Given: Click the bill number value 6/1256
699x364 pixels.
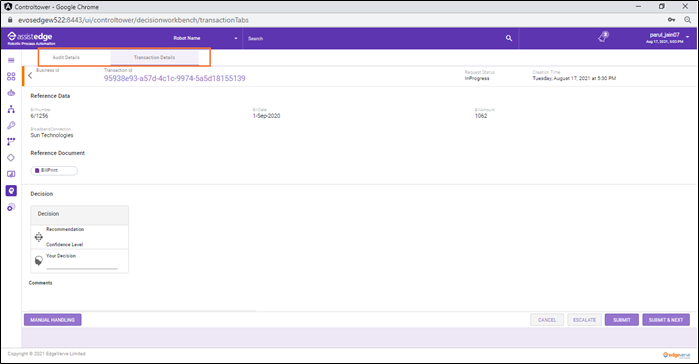Looking at the screenshot, I should click(x=39, y=116).
